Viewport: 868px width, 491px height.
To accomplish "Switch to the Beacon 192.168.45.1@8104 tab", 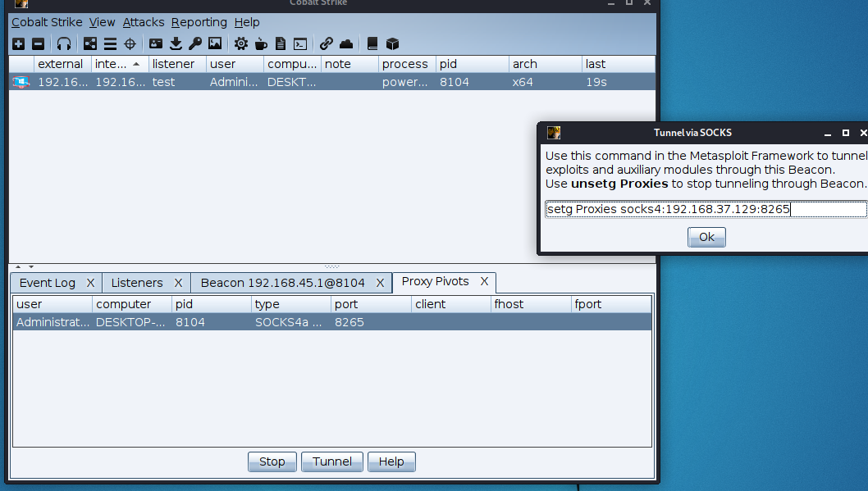I will pyautogui.click(x=282, y=283).
